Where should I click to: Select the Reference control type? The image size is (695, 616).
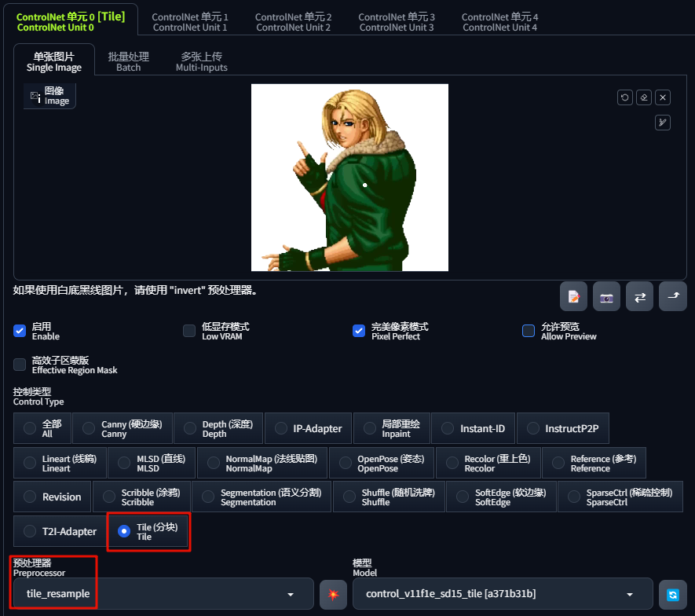(594, 463)
